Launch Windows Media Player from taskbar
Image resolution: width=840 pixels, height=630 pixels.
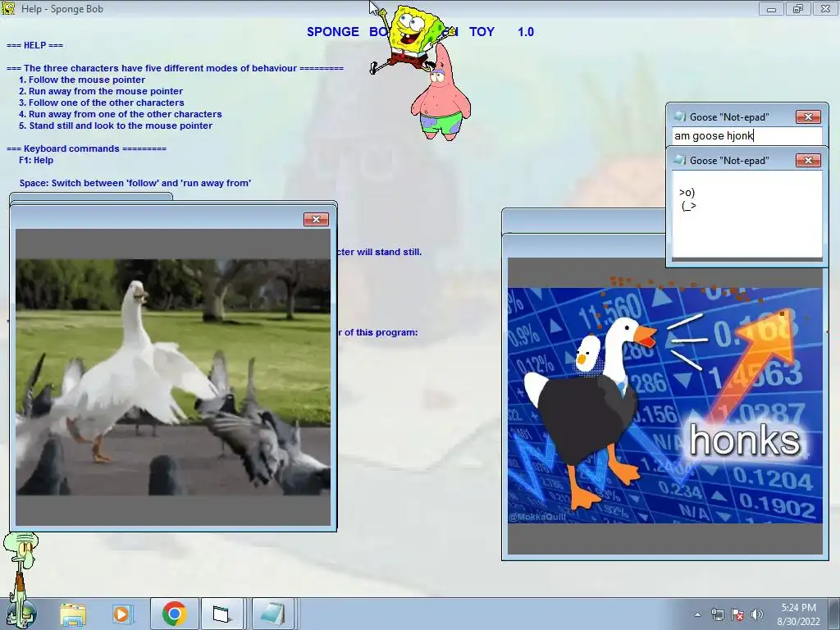(x=121, y=614)
